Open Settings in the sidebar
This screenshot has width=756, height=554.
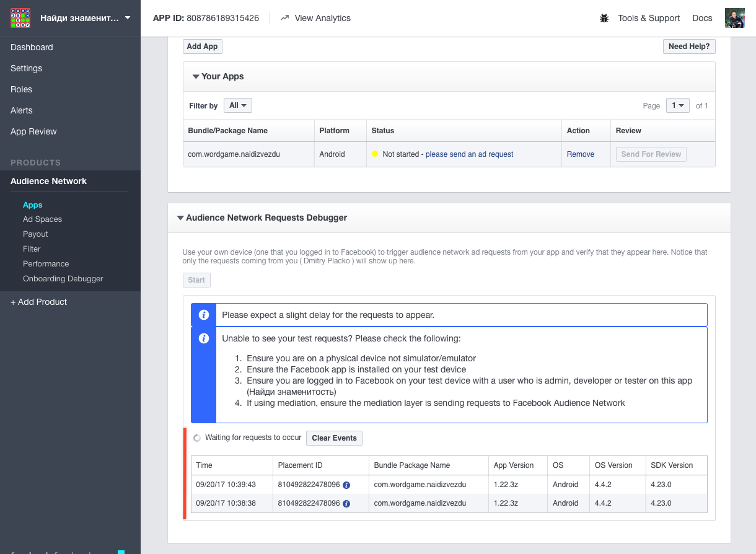pos(27,68)
